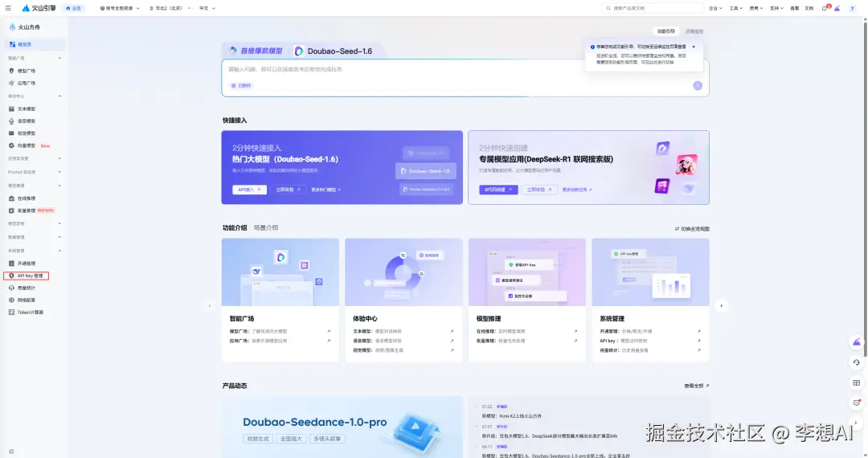Viewport: 868px width, 458px height.
Task: Expand the Prompt 实验室 sidebar section
Action: tap(59, 172)
